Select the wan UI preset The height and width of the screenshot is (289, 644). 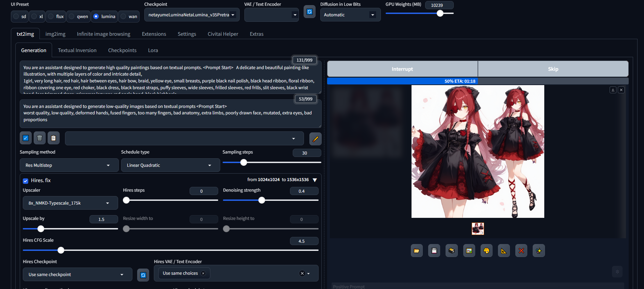point(129,16)
